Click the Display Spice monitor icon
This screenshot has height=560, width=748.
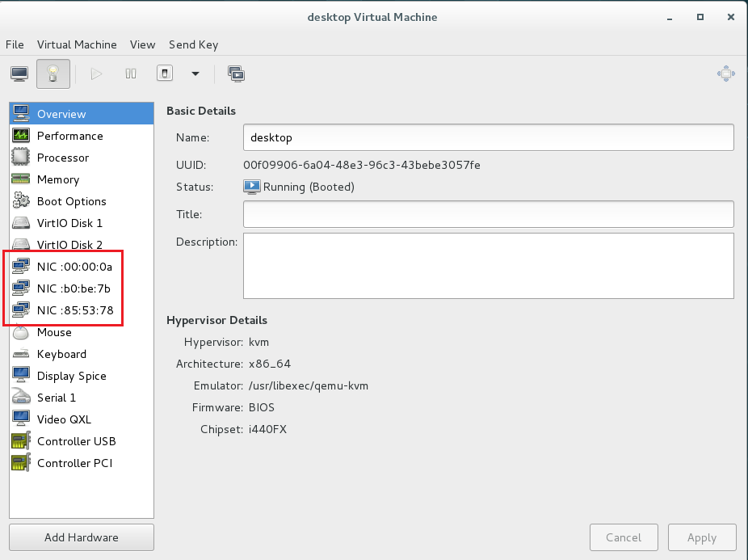(21, 375)
